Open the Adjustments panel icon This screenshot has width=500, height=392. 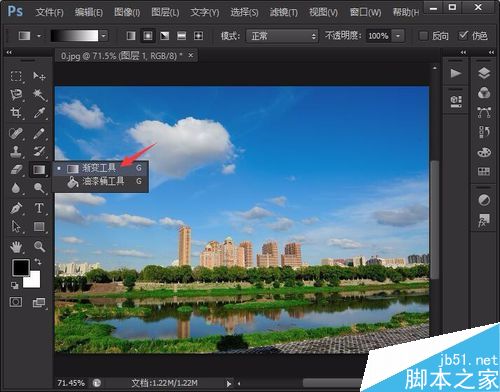click(484, 200)
